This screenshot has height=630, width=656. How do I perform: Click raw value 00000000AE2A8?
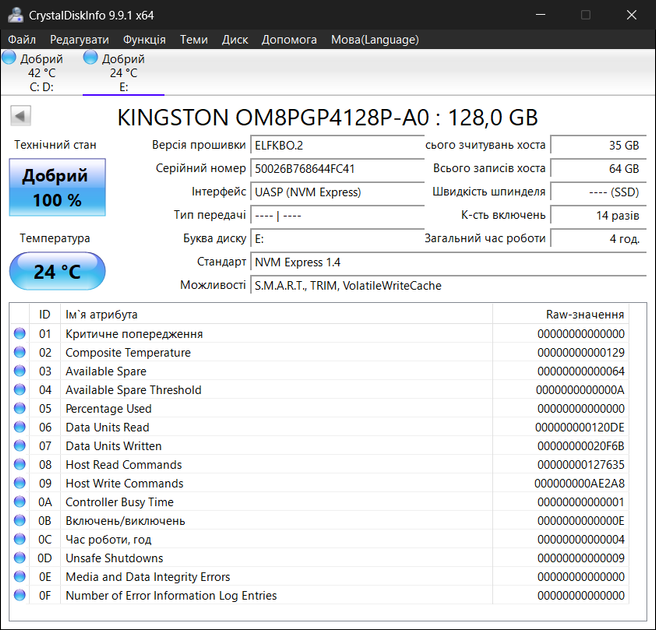click(x=579, y=484)
